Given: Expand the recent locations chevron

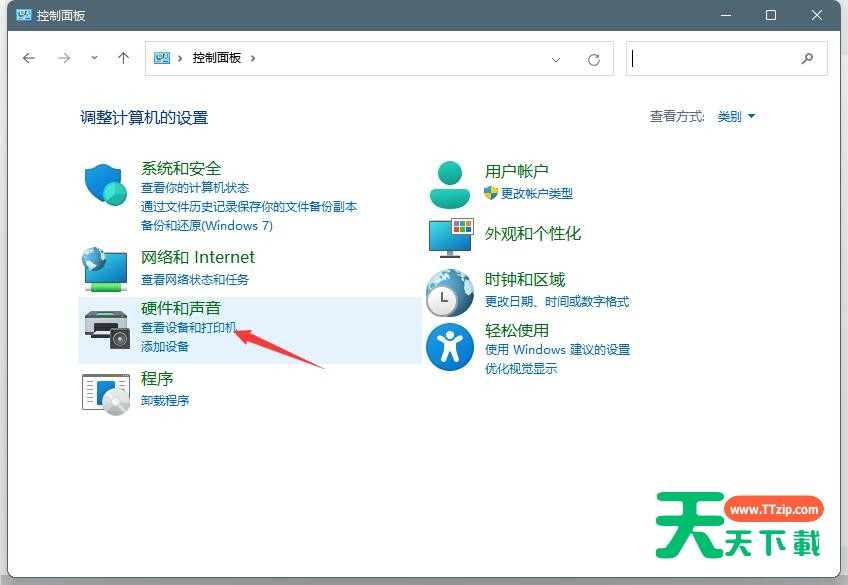Looking at the screenshot, I should 94,58.
